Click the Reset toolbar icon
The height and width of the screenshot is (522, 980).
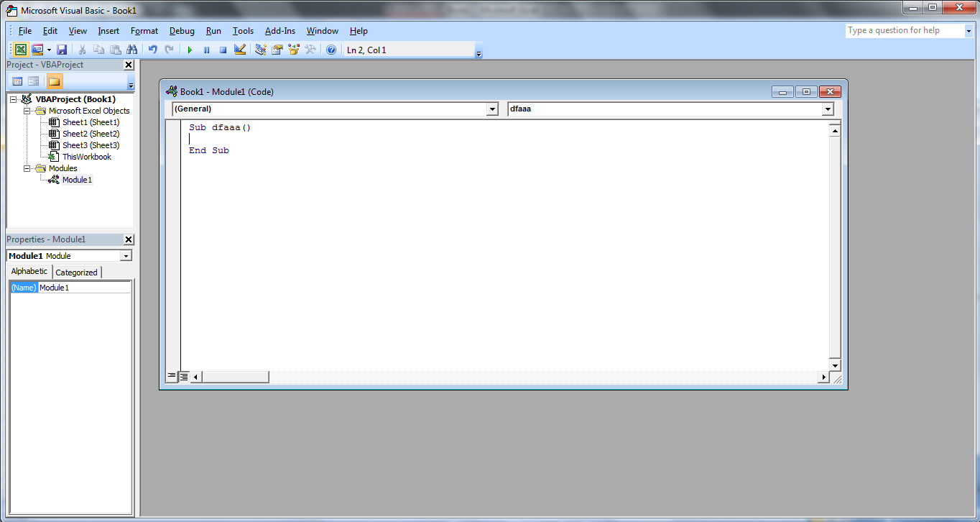223,49
